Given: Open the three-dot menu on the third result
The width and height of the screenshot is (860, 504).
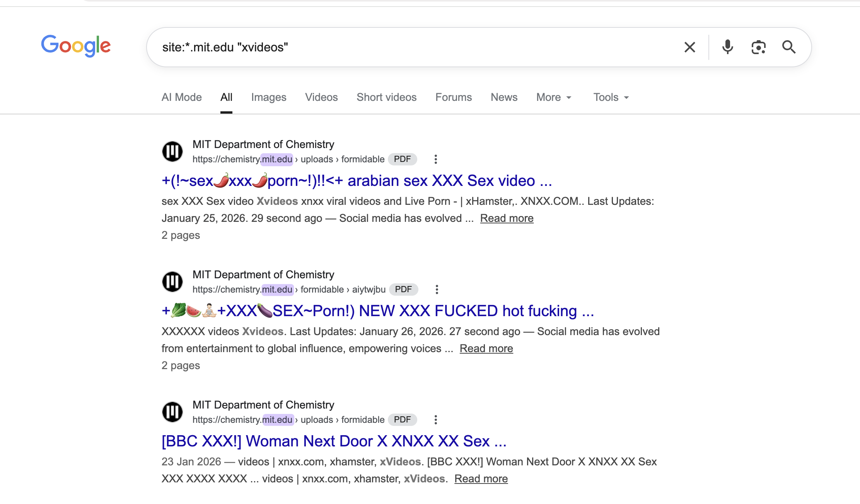Looking at the screenshot, I should (436, 419).
